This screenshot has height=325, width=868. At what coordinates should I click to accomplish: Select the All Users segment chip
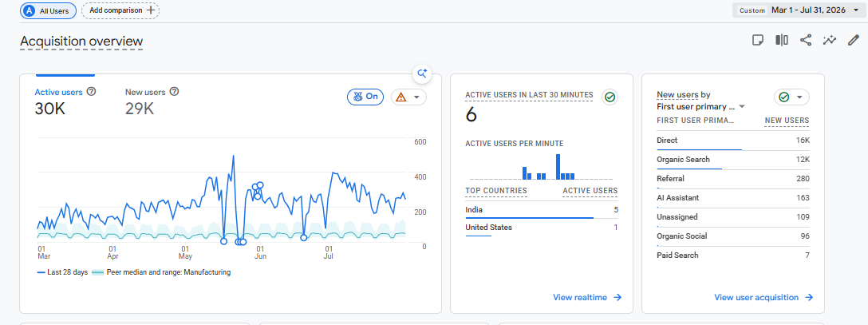pos(48,10)
